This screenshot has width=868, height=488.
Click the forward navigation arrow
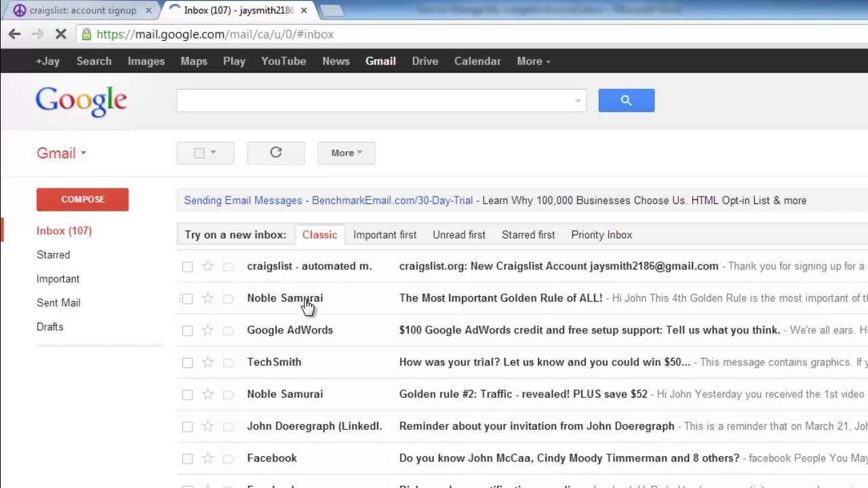click(37, 34)
